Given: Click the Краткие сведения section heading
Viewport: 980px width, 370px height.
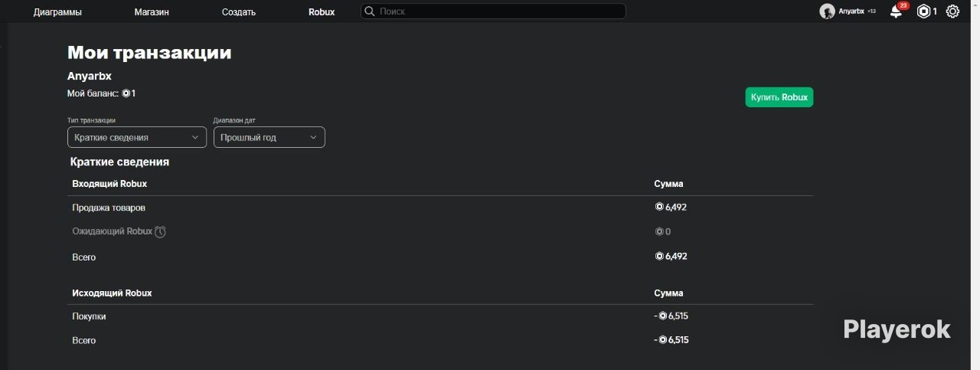Looking at the screenshot, I should pyautogui.click(x=119, y=162).
